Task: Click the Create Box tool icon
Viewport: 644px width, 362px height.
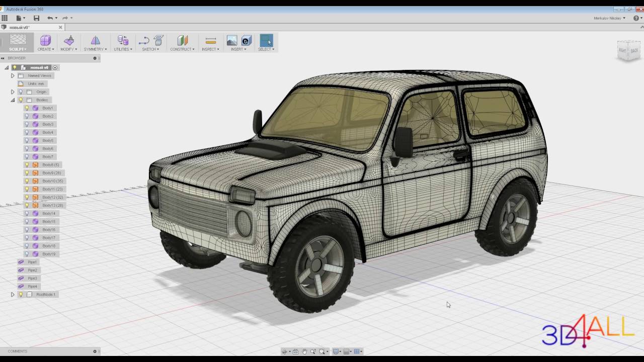Action: pos(45,41)
